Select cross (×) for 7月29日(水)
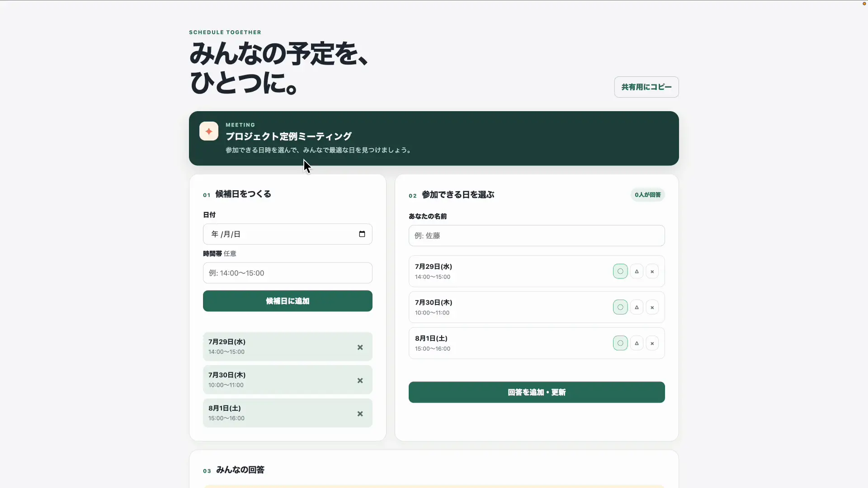Screen dimensions: 868x488 click(x=652, y=271)
